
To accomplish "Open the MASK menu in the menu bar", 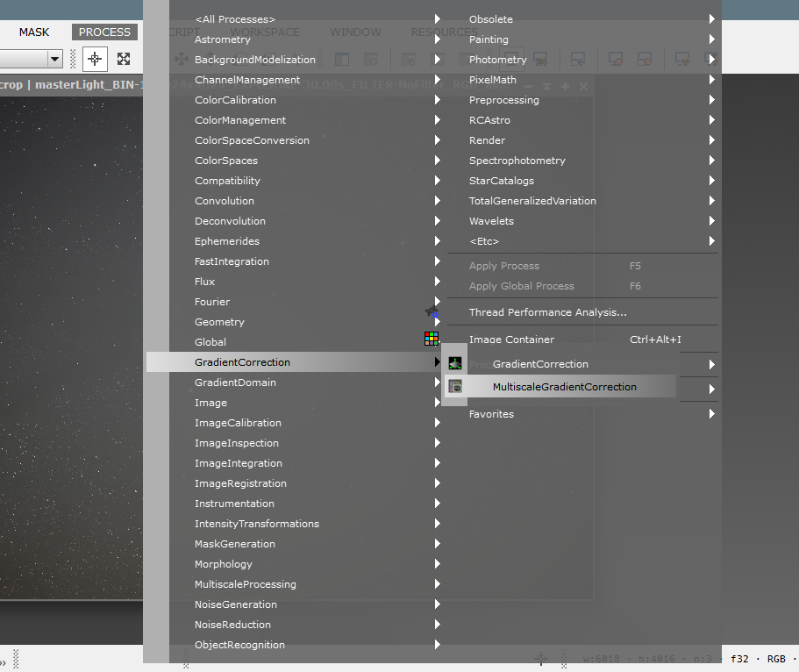I will tap(34, 32).
